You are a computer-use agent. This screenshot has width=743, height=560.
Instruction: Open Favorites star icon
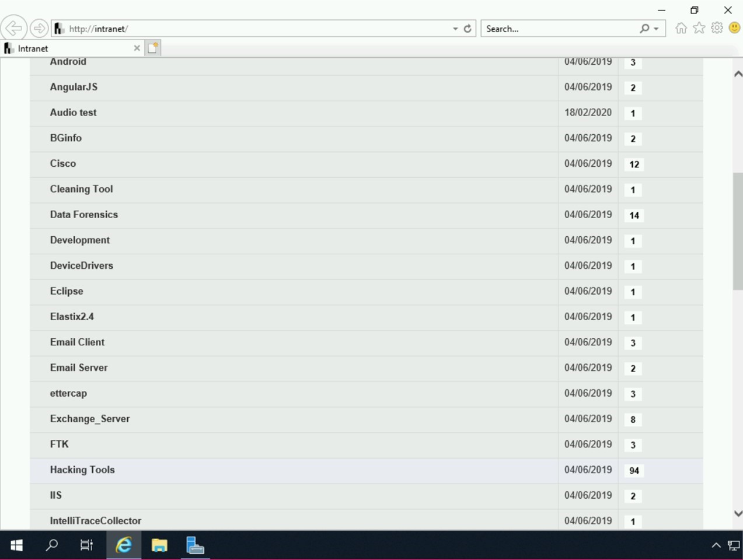[x=699, y=28]
